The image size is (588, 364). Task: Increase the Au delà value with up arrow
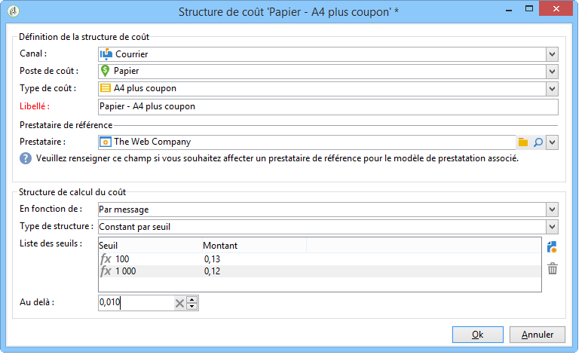192,299
